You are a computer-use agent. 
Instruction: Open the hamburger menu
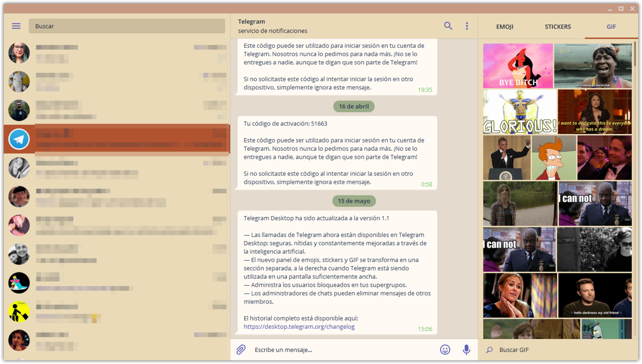pyautogui.click(x=16, y=26)
